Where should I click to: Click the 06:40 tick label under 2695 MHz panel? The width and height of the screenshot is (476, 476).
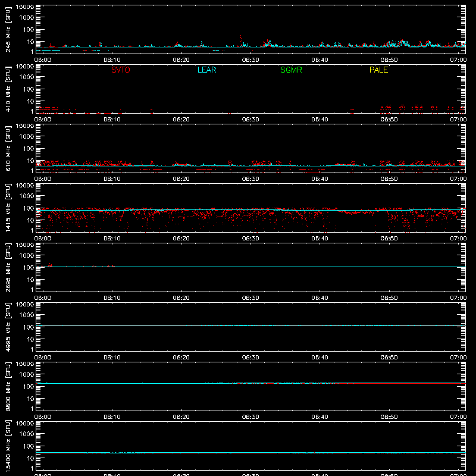[320, 298]
